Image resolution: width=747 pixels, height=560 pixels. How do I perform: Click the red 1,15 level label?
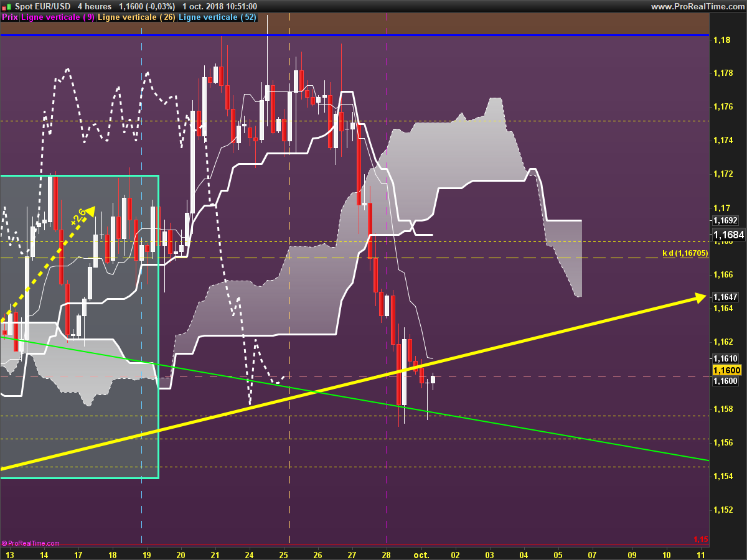tap(700, 539)
